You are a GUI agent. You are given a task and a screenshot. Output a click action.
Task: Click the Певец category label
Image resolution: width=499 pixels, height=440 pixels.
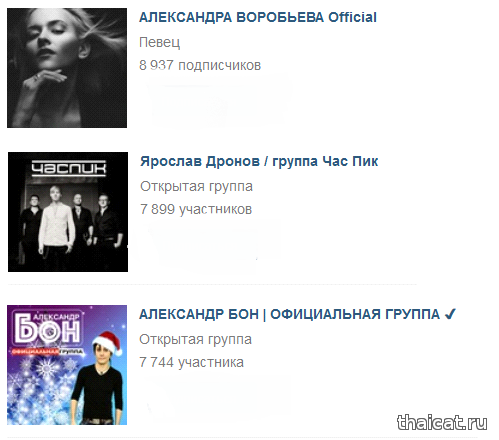(x=160, y=42)
